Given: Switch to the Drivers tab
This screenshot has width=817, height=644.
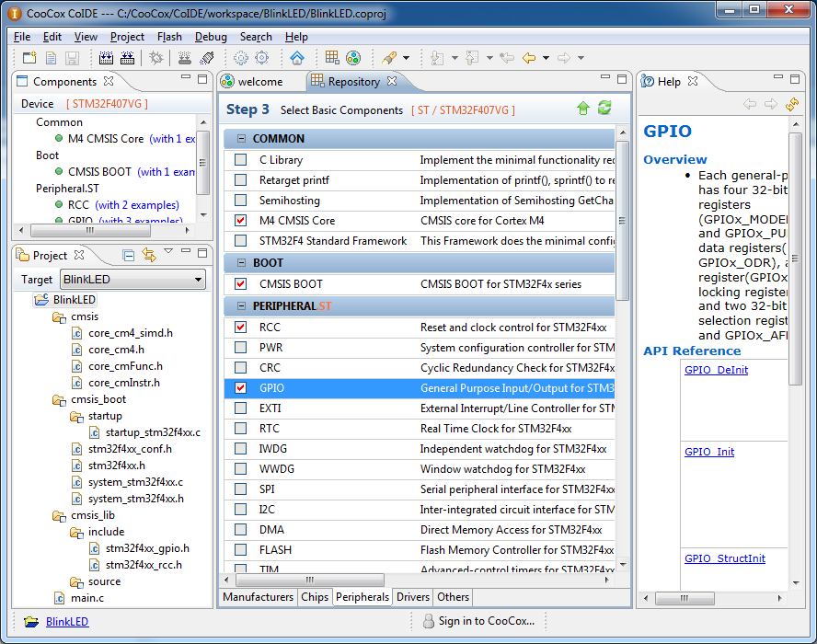Looking at the screenshot, I should [x=413, y=597].
